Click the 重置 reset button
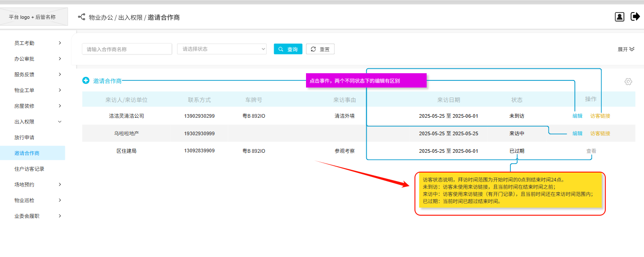644x257 pixels. [320, 49]
